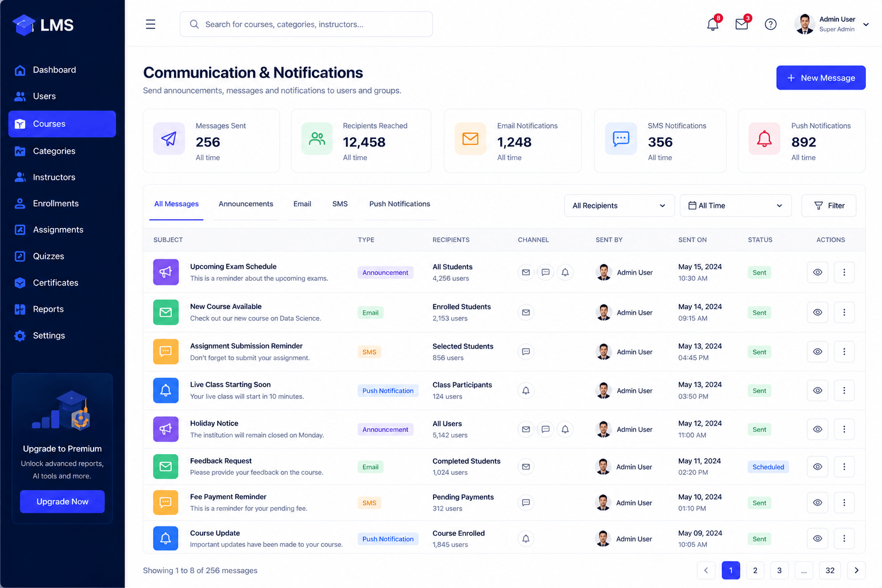Go to next page of messages
The image size is (882, 588).
tap(856, 570)
